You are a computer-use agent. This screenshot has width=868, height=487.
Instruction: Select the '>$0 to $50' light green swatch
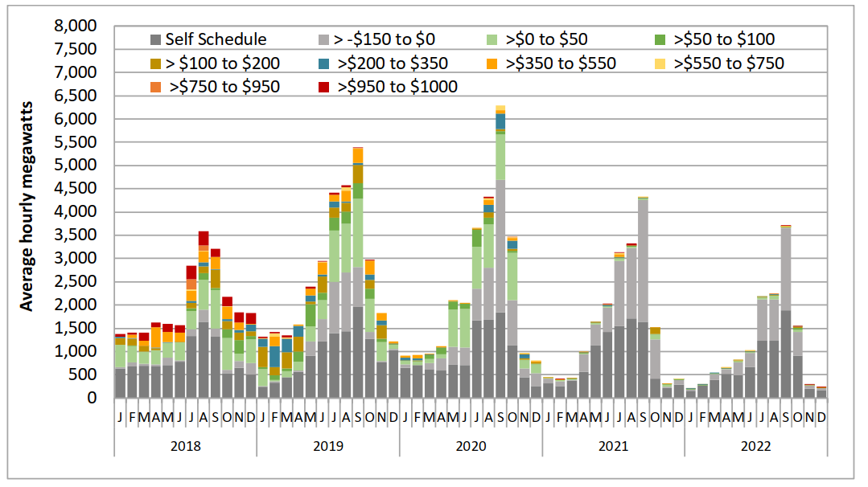coord(493,38)
